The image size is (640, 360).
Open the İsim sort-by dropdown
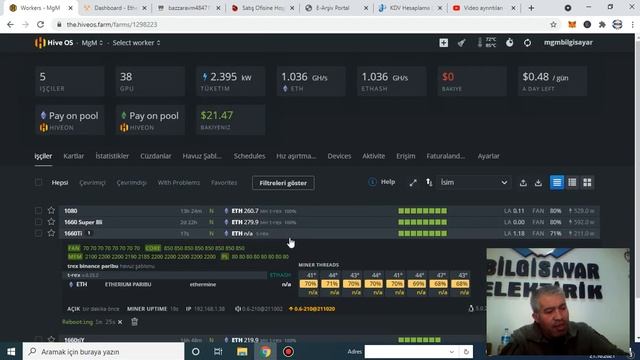(473, 182)
